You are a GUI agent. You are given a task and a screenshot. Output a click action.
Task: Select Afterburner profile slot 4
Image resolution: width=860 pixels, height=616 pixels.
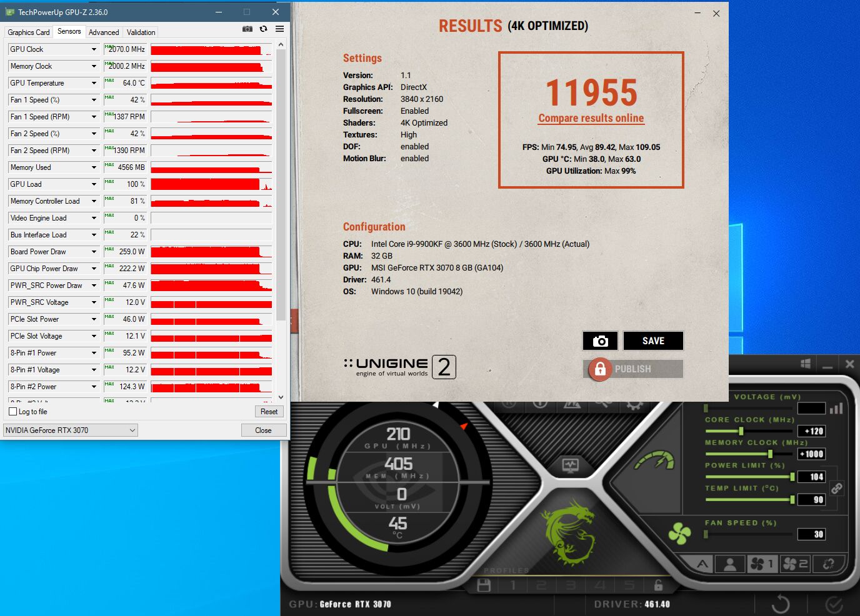pos(600,585)
